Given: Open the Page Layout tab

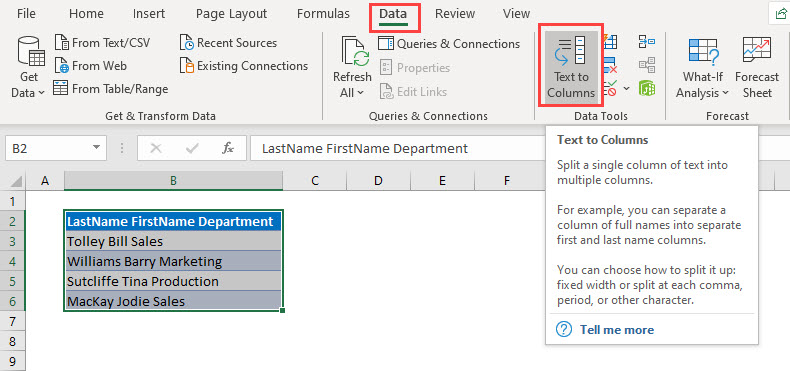Looking at the screenshot, I should (231, 14).
